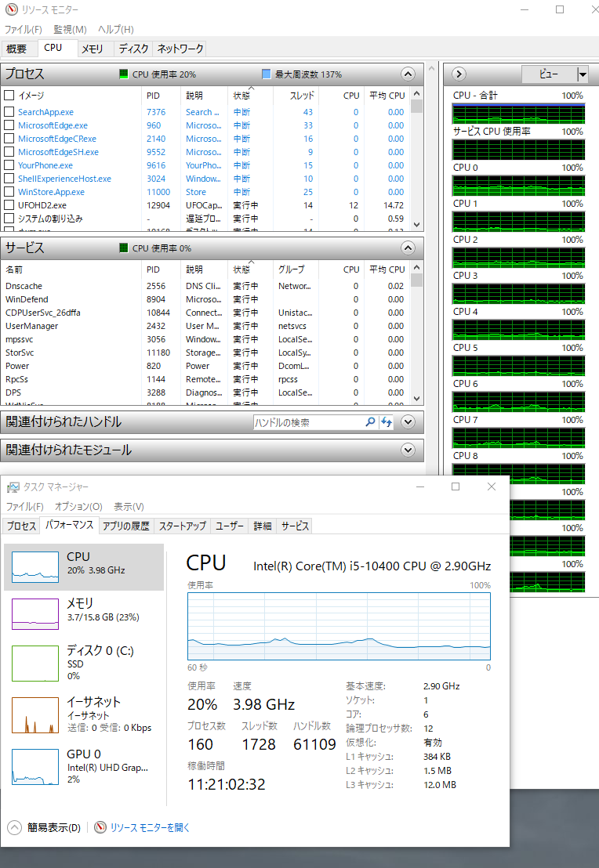
Task: Collapse the Processes section chevron
Action: pyautogui.click(x=407, y=74)
